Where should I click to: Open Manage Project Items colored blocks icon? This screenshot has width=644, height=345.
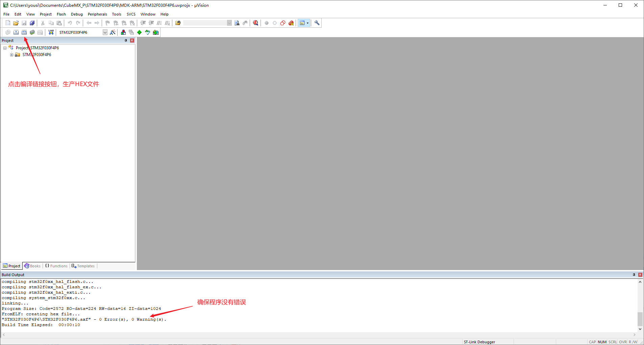(123, 32)
